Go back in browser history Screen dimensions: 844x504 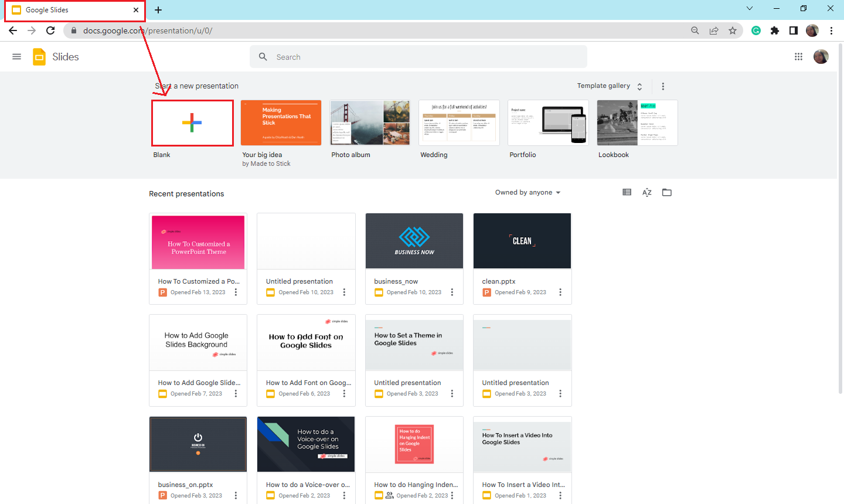pyautogui.click(x=13, y=30)
